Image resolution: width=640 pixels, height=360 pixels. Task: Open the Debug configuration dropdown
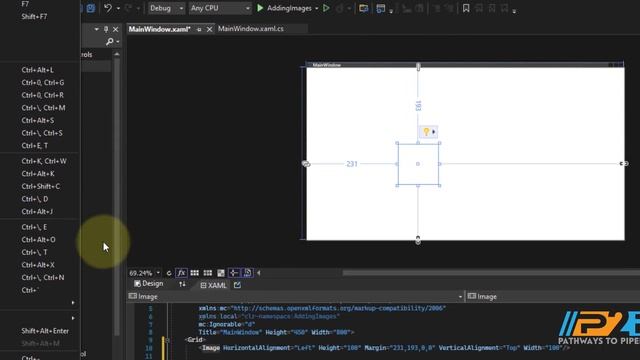pyautogui.click(x=166, y=8)
